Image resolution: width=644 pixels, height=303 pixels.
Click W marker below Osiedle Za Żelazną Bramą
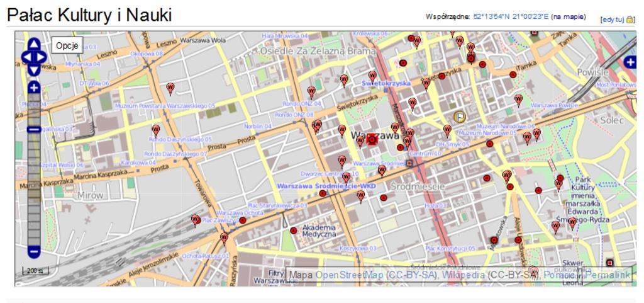(344, 80)
